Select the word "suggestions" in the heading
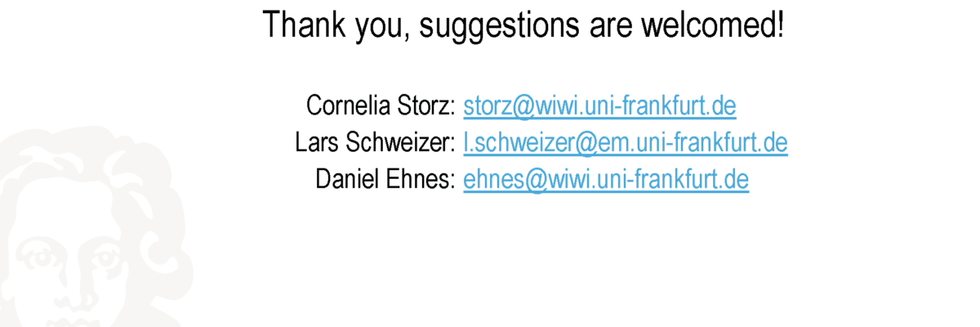The image size is (980, 327). click(501, 29)
